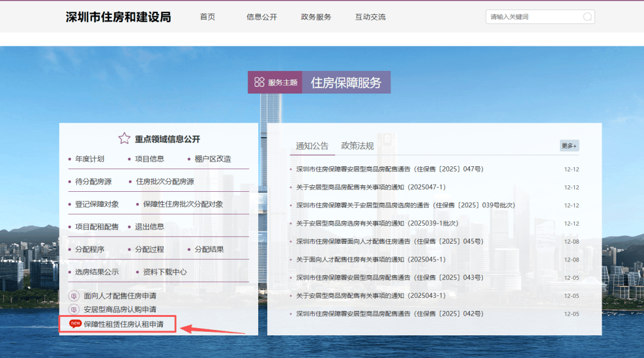Open 保障性租赁住房认租申请 link
Screen dimensions: 644x358
click(x=126, y=324)
